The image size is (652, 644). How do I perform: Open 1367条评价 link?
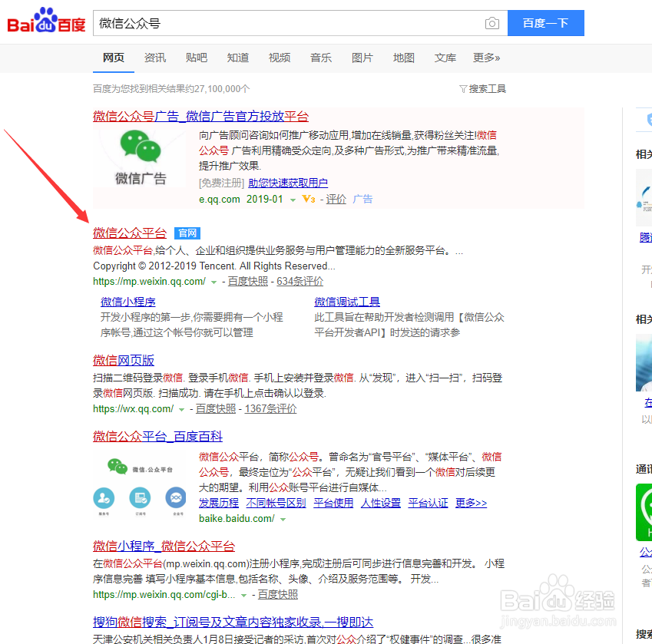pos(270,409)
